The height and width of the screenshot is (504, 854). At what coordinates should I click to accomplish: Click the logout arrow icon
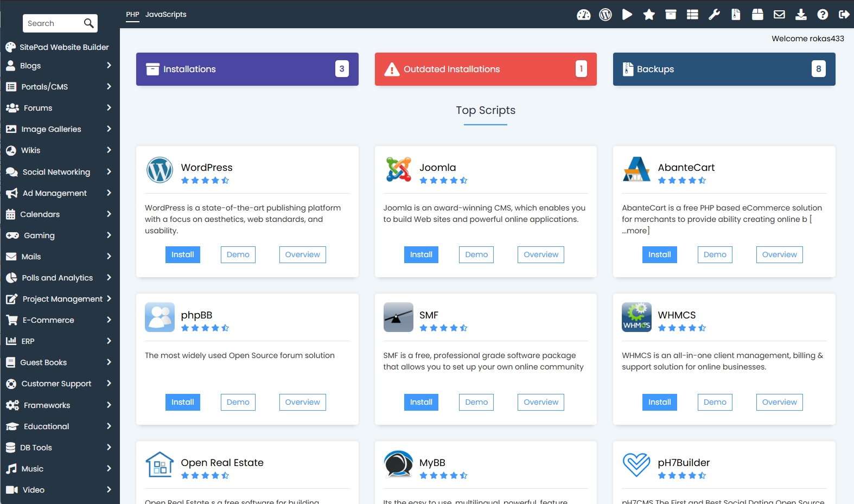click(844, 15)
